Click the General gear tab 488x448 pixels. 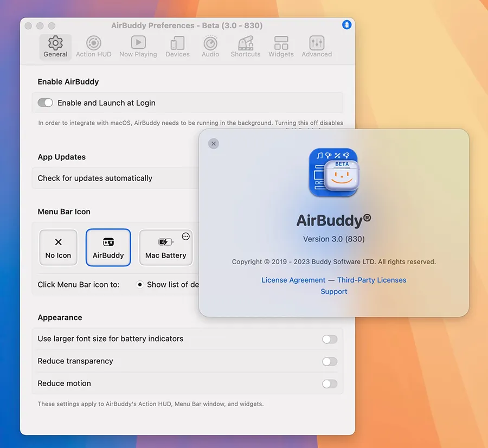coord(55,47)
